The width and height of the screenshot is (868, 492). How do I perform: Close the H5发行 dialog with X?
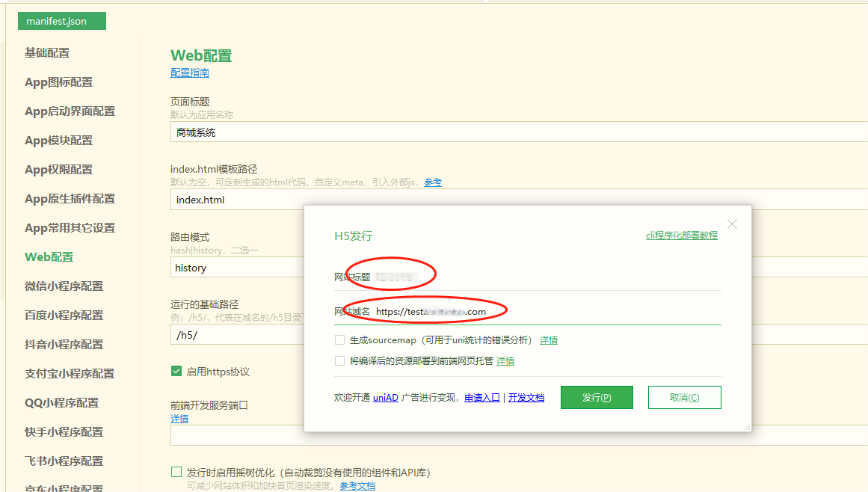(x=732, y=224)
